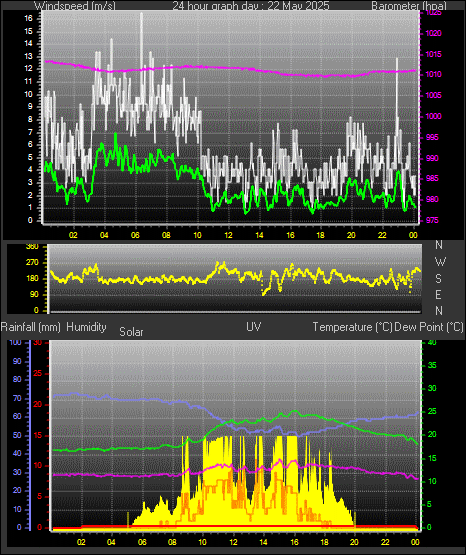This screenshot has width=466, height=555.
Task: Select the blue 70 humidity scale value
Action: [x=17, y=398]
